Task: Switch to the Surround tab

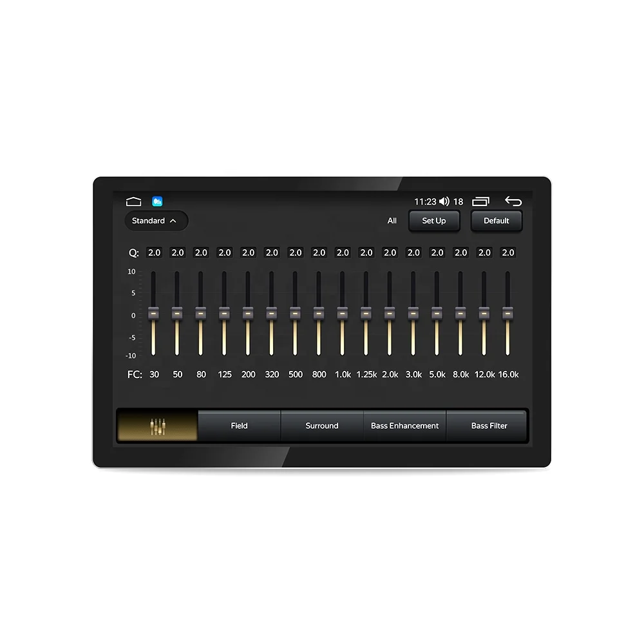Action: [322, 426]
